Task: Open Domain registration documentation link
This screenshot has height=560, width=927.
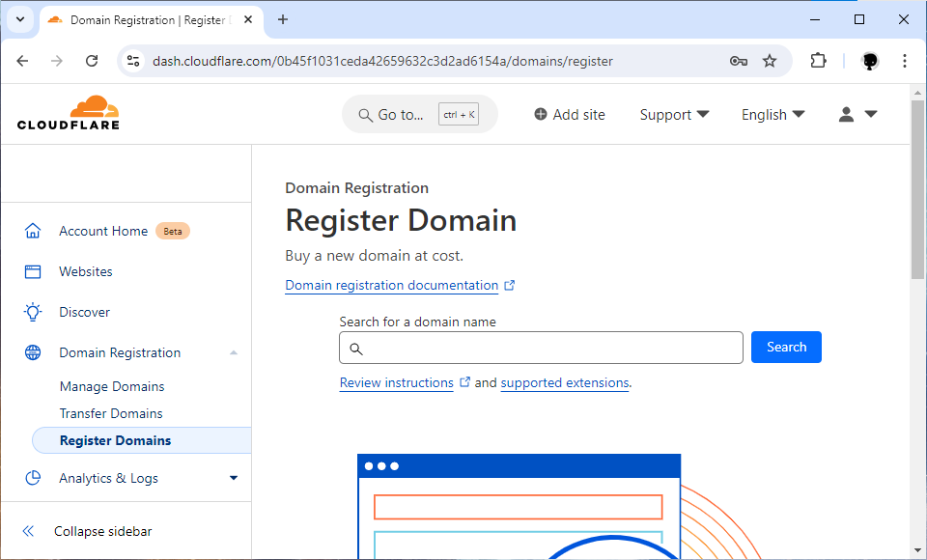Action: [391, 285]
